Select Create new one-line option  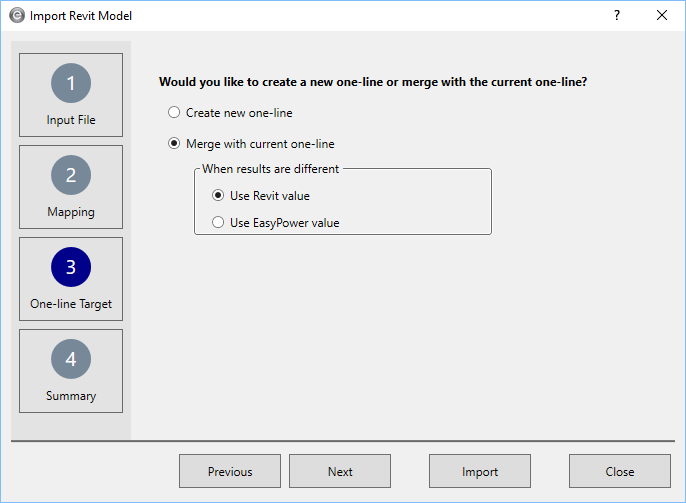[175, 113]
